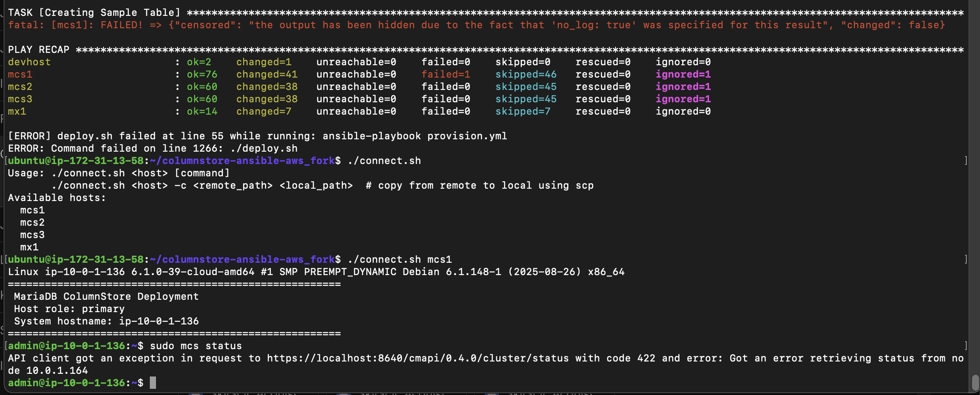The height and width of the screenshot is (395, 980).
Task: Click the "MariaDB ColumnStore Deployment" banner text
Action: [106, 297]
